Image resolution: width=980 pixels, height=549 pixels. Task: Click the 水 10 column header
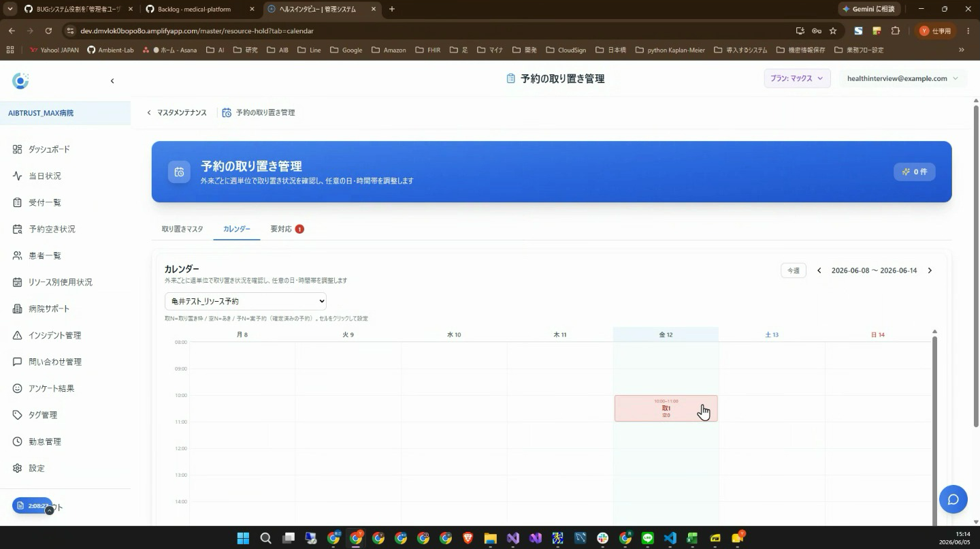click(454, 334)
